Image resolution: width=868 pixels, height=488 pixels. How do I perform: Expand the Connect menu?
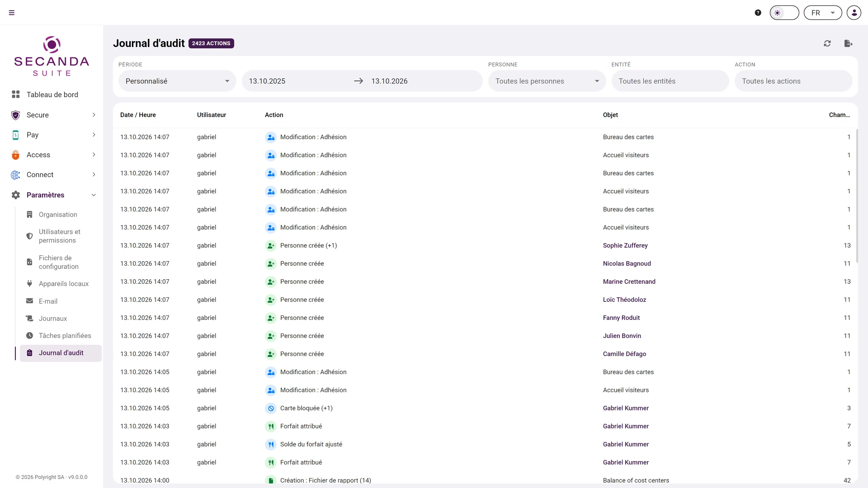(54, 174)
